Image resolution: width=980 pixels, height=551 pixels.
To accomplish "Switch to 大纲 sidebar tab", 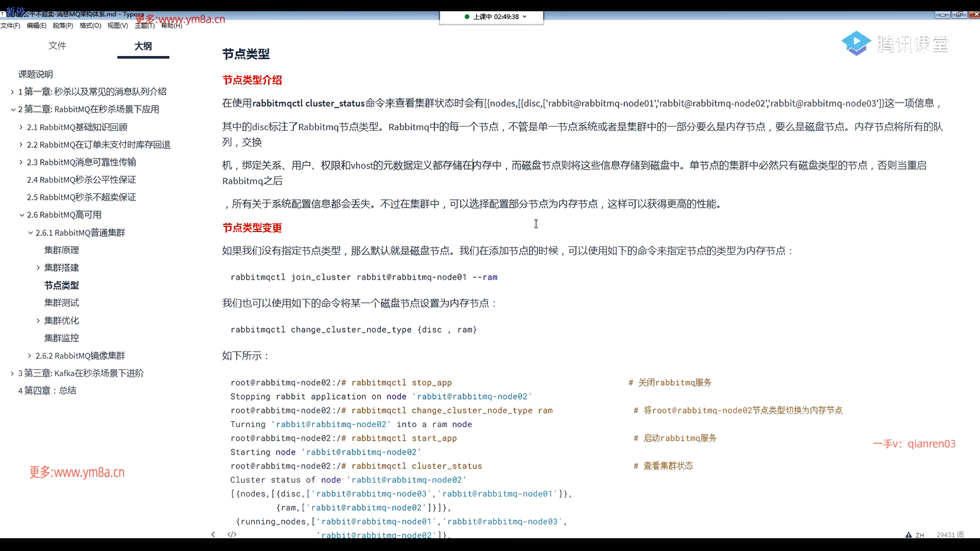I will [x=143, y=46].
